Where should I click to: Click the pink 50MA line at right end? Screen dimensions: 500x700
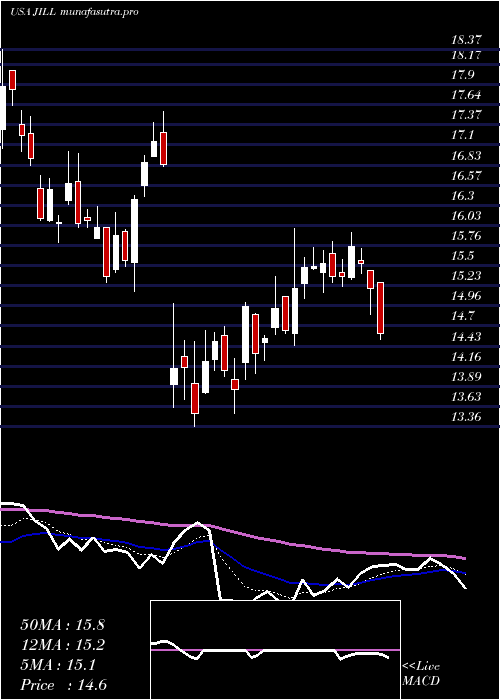[x=464, y=558]
